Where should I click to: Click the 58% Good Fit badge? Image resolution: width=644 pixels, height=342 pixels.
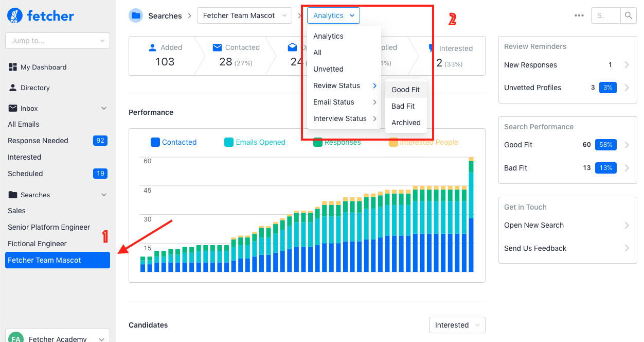[606, 145]
